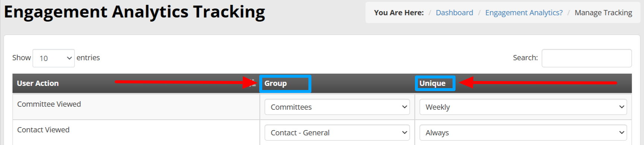Focus the Search input field
The width and height of the screenshot is (644, 145).
(x=587, y=58)
